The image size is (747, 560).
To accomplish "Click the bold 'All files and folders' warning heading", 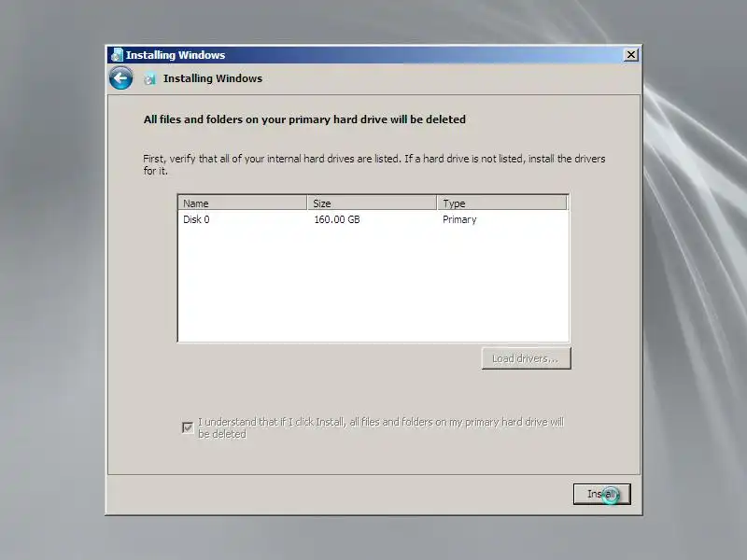I will [x=304, y=119].
